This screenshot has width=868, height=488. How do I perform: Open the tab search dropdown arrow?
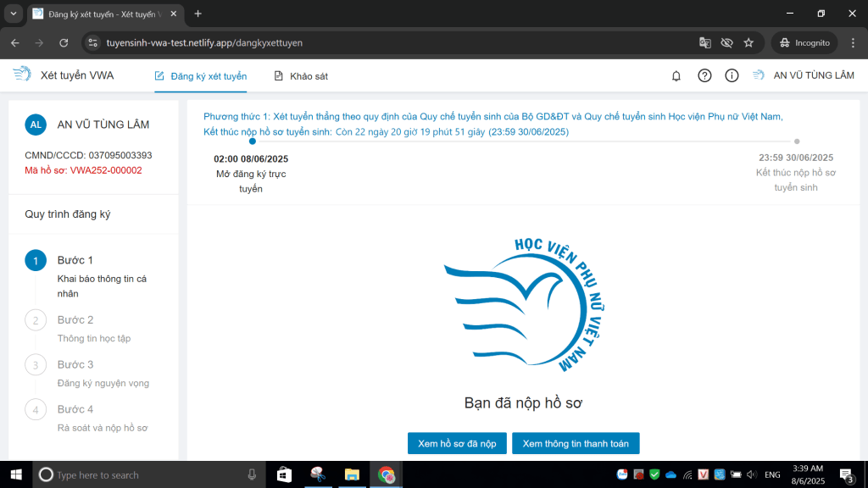click(x=14, y=14)
